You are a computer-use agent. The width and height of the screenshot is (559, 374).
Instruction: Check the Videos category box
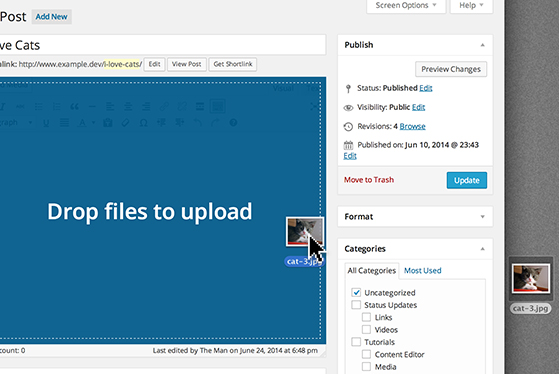[366, 329]
